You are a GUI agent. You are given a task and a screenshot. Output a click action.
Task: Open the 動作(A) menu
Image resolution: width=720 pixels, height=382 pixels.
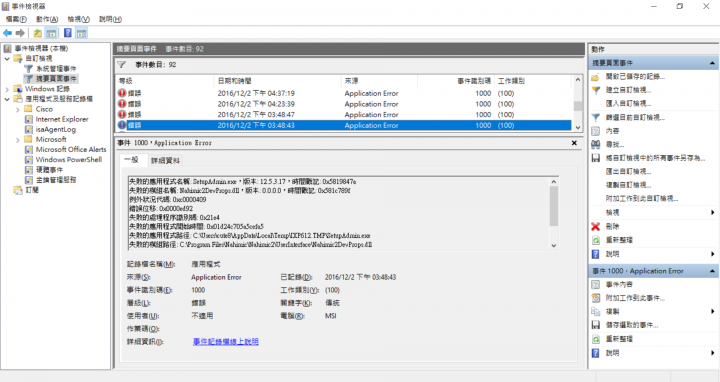coord(47,19)
